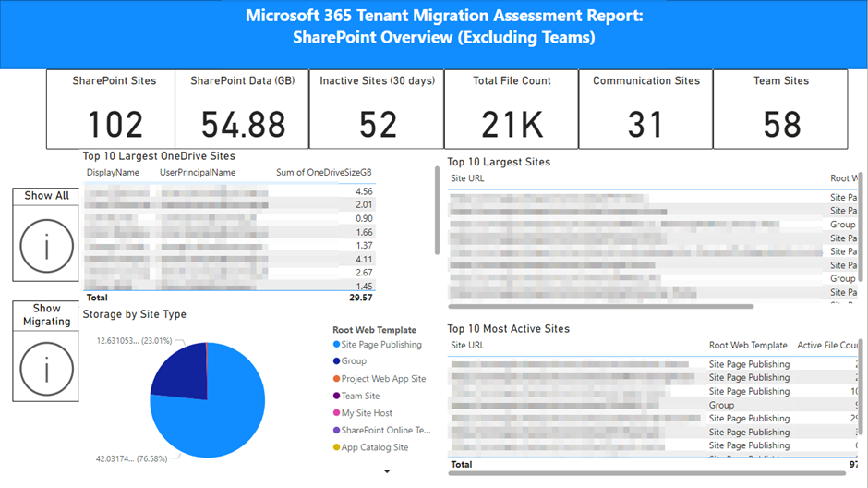Click the Top 10 Most Active Sites title
This screenshot has height=488, width=868.
click(x=508, y=329)
